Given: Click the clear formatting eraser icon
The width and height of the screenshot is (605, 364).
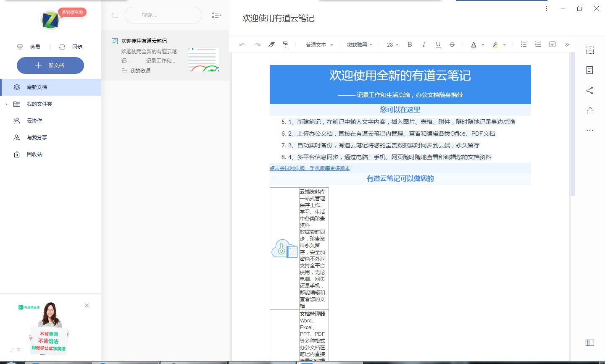Looking at the screenshot, I should pos(271,44).
